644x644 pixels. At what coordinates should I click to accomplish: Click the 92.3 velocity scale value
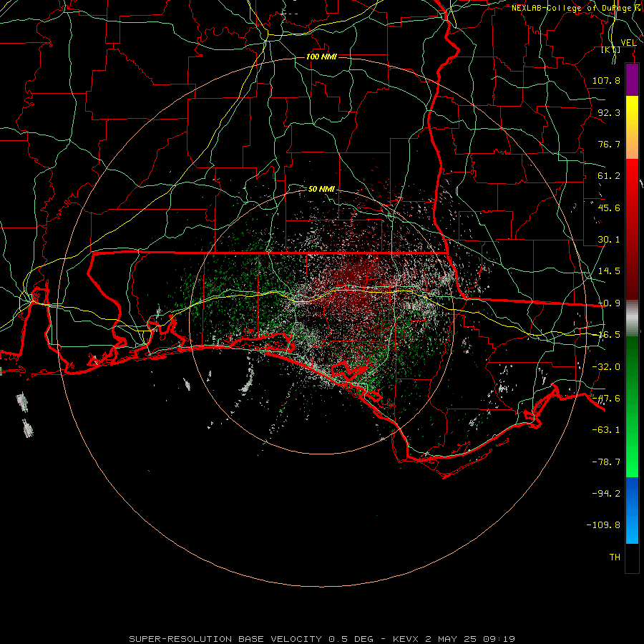click(x=609, y=112)
